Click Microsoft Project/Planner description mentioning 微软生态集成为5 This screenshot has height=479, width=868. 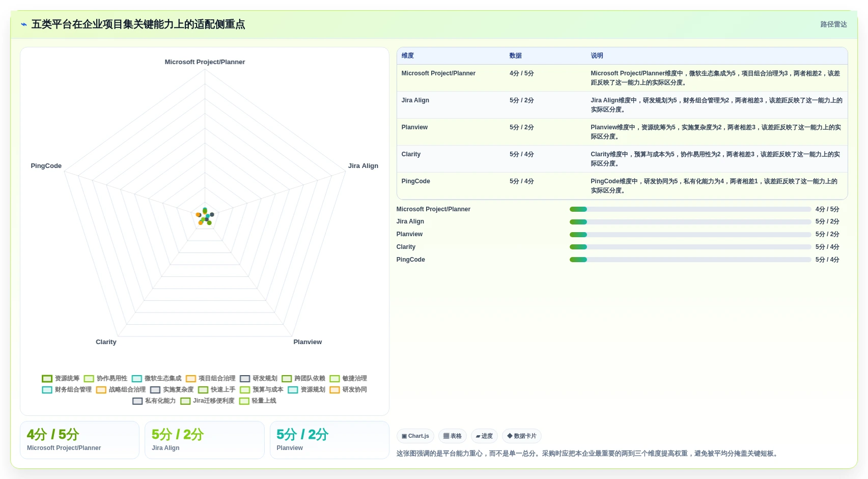(716, 78)
